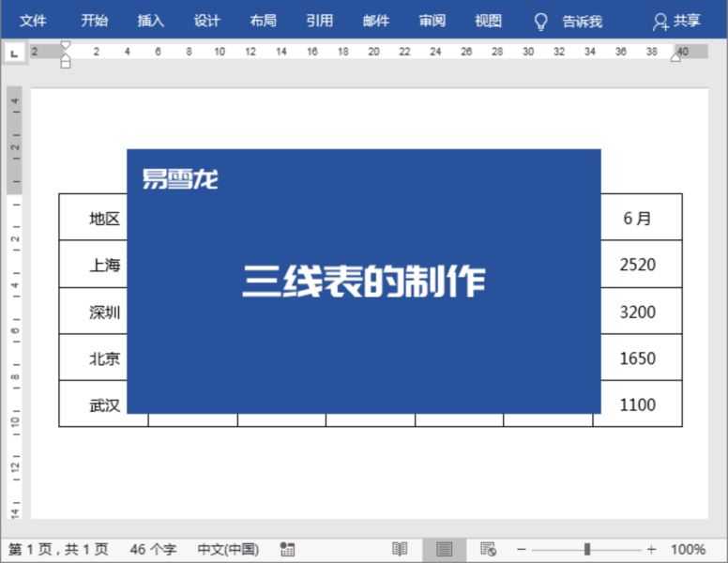Open the 布局 ribbon tab
Image resolution: width=728 pixels, height=563 pixels.
[x=264, y=21]
